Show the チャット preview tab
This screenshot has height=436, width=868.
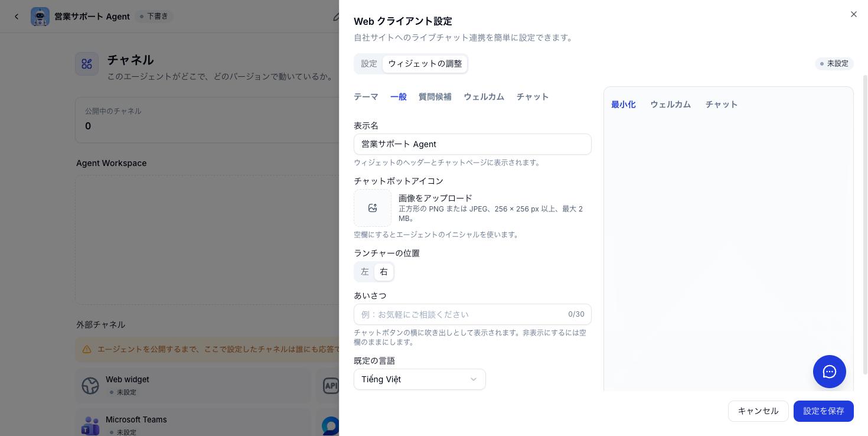722,105
